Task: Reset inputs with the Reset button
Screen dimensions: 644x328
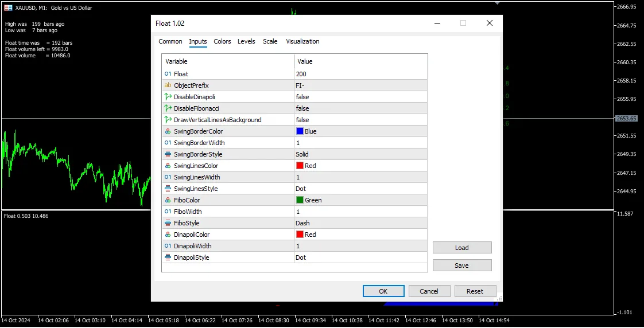Action: click(x=475, y=291)
